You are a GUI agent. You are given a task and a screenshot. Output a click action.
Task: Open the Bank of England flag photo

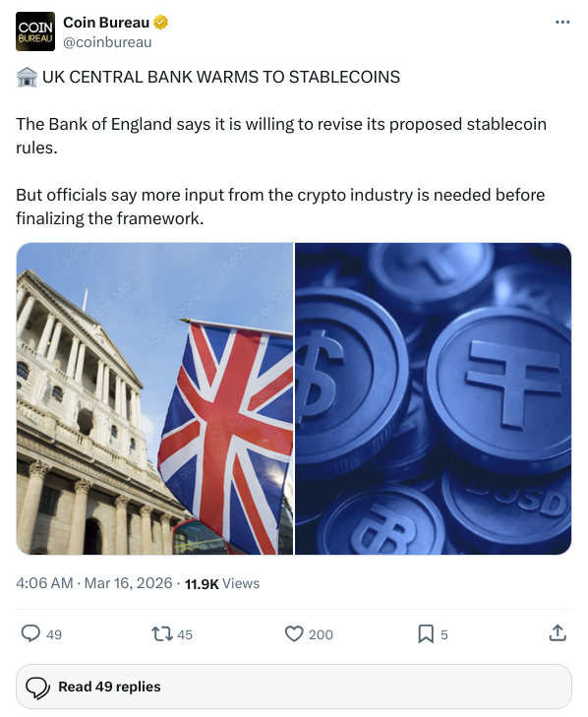[154, 398]
